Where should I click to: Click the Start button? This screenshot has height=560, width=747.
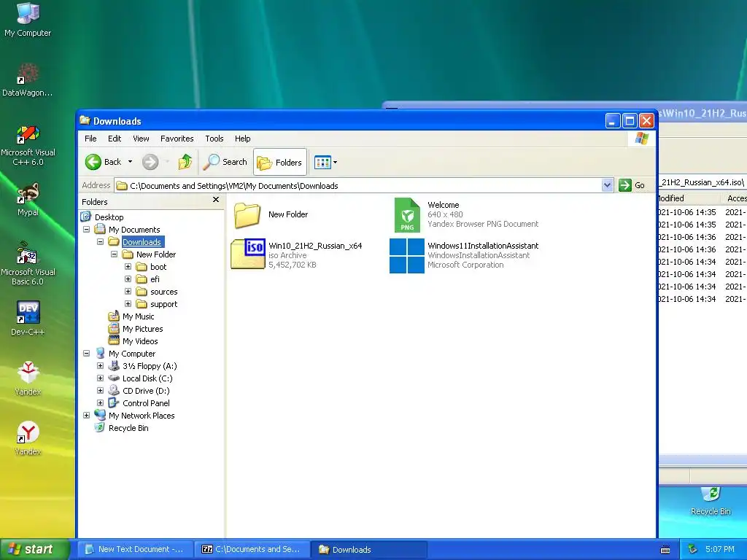[x=34, y=549]
